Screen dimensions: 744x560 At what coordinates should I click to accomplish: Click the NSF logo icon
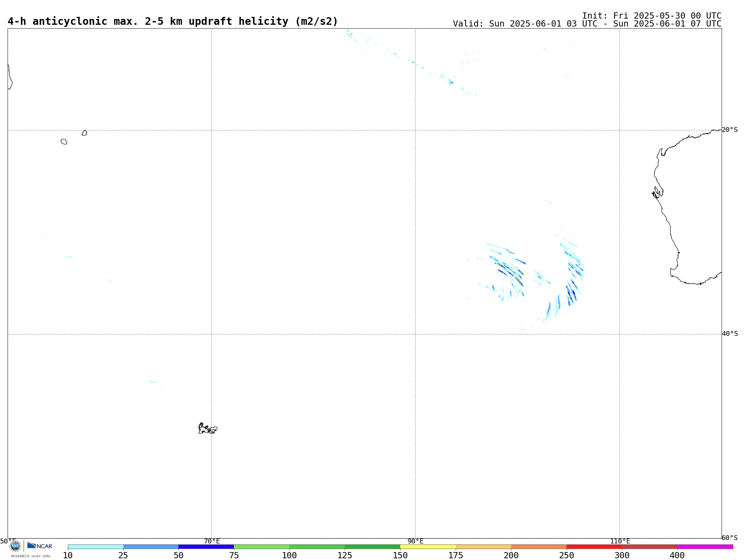tap(15, 546)
